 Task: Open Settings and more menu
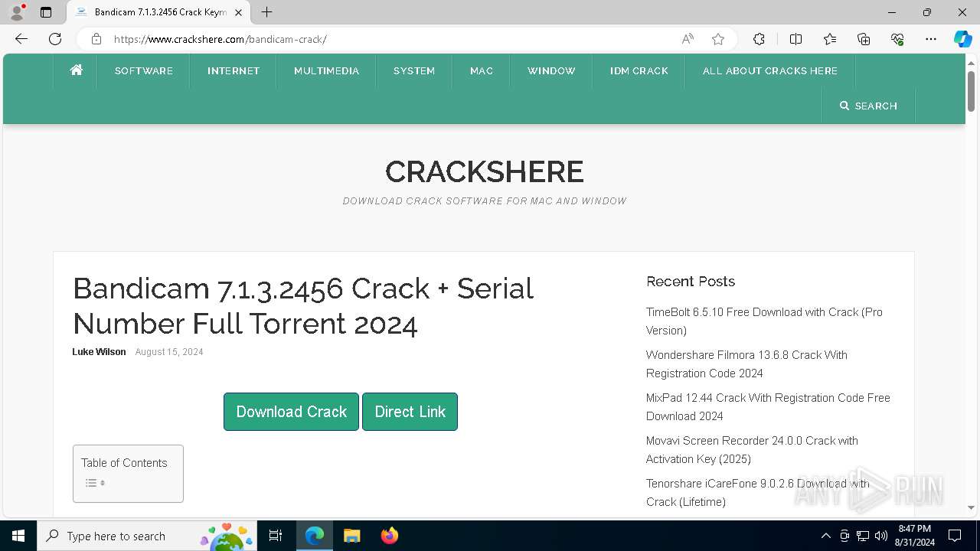(931, 39)
